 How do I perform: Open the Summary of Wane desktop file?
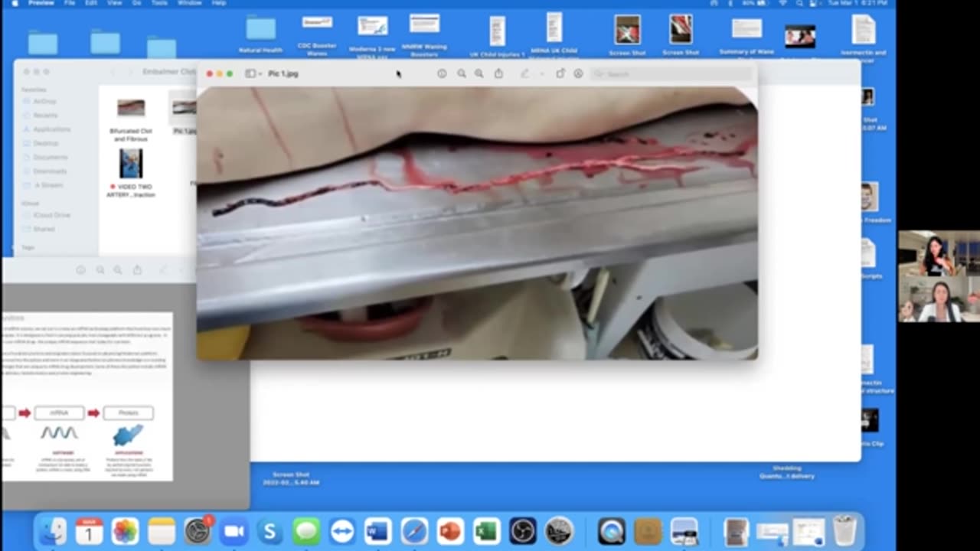746,28
